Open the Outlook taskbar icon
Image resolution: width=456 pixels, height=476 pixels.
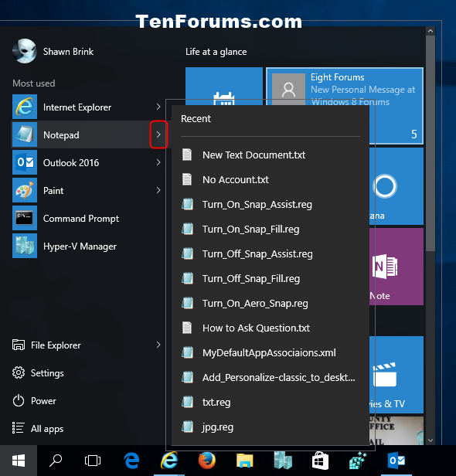point(396,461)
